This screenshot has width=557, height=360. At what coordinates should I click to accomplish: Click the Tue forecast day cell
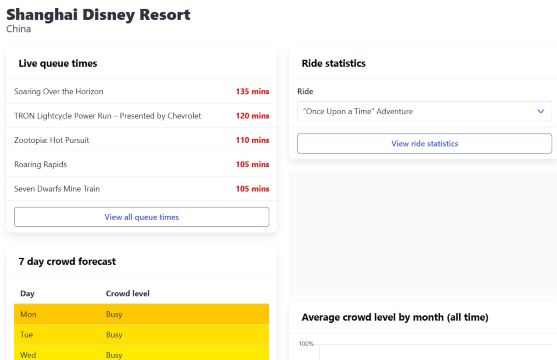click(x=27, y=335)
